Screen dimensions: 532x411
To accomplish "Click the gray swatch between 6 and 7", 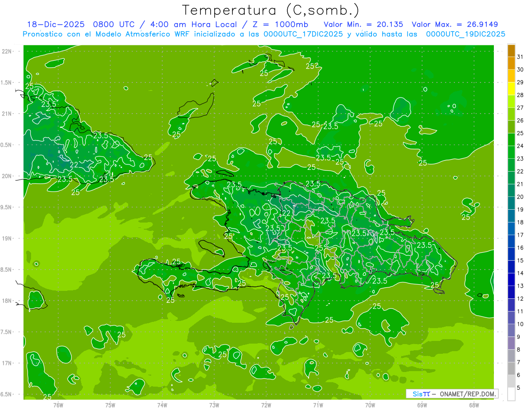I will pos(511,368).
